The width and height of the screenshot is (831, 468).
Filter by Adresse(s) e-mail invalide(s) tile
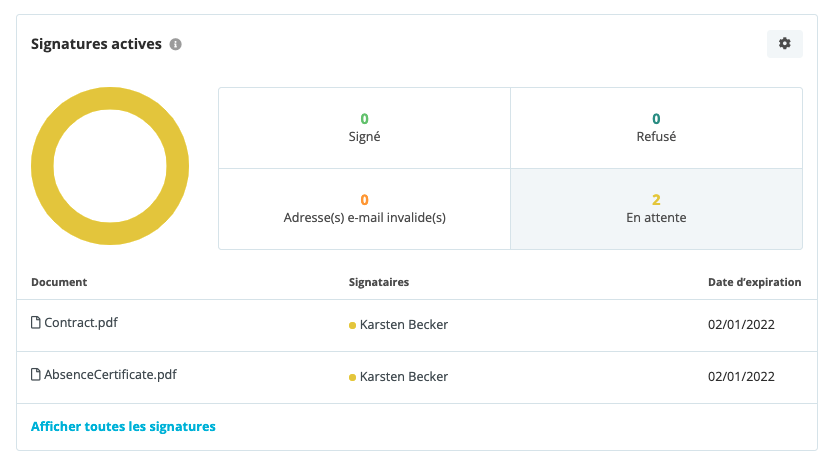click(x=365, y=209)
